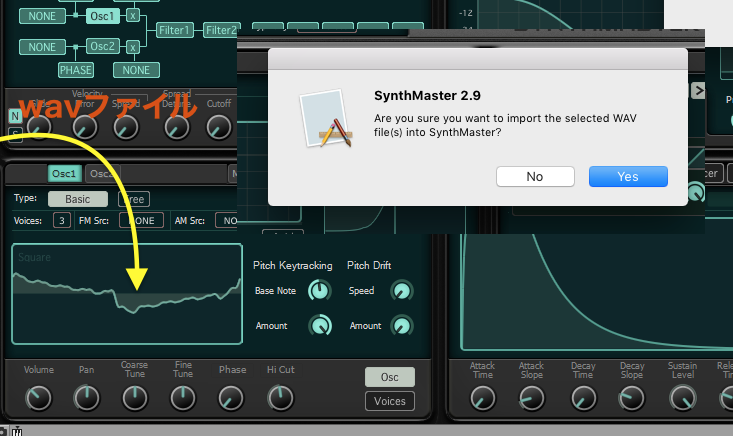Click the Decay Slope knob
Image resolution: width=733 pixels, height=436 pixels.
click(632, 399)
